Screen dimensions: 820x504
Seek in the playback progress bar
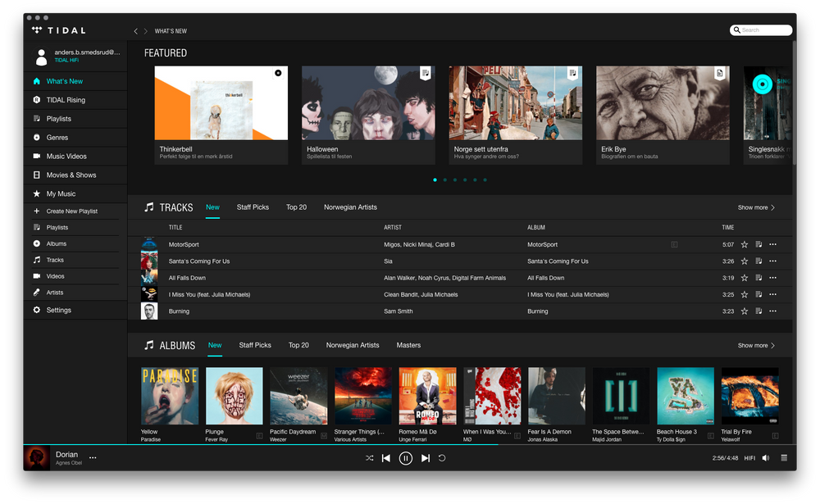click(x=409, y=444)
